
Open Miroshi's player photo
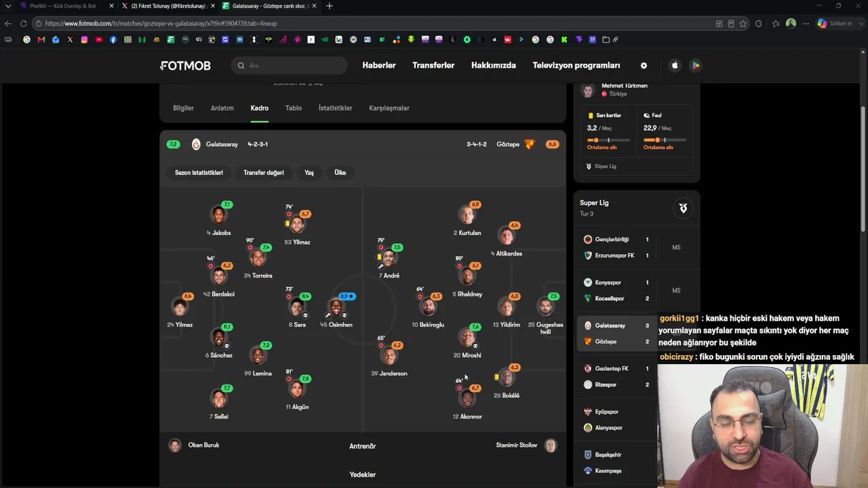pos(467,337)
